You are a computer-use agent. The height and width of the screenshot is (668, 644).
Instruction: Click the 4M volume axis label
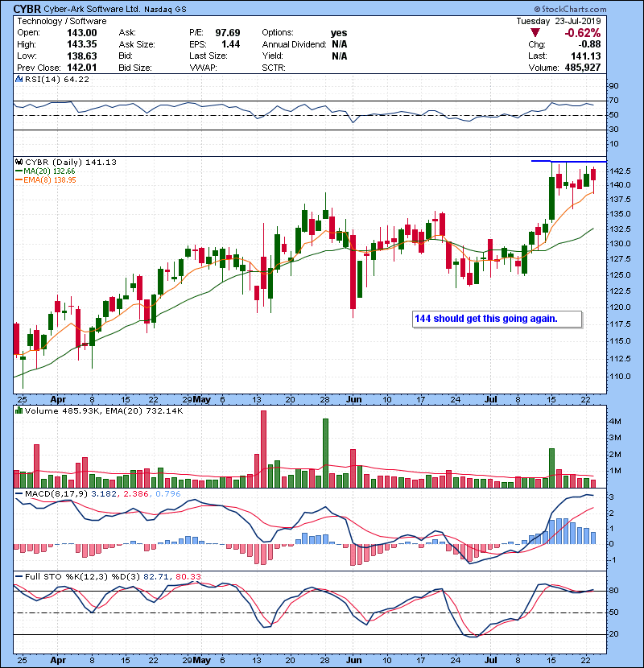tap(616, 422)
